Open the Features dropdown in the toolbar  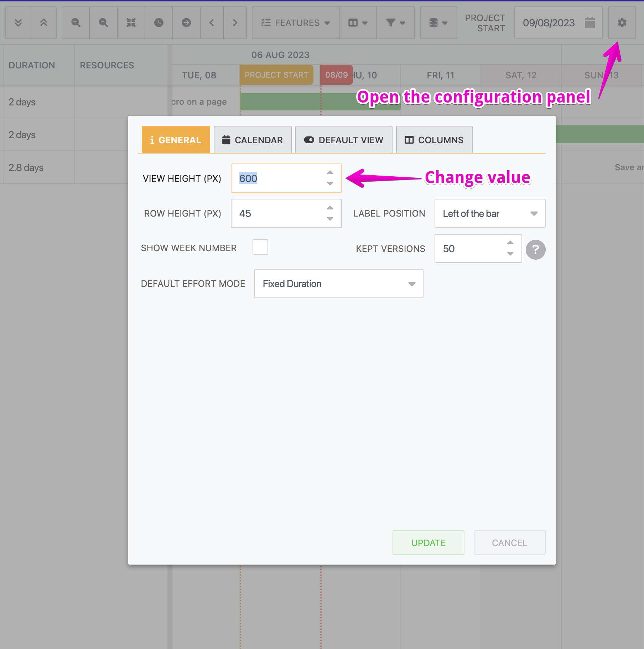295,23
